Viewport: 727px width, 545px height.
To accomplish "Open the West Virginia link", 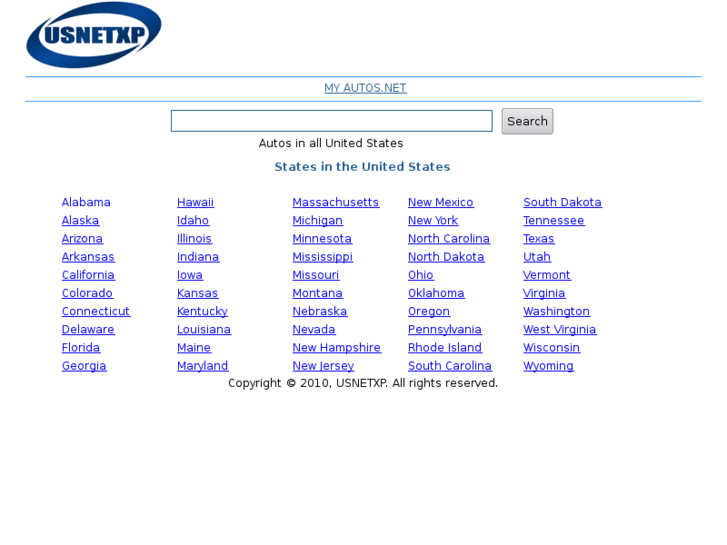I will click(x=560, y=329).
